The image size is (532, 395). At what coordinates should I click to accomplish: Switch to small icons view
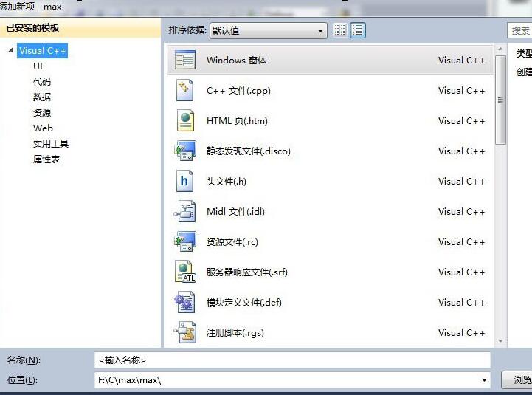[x=339, y=30]
